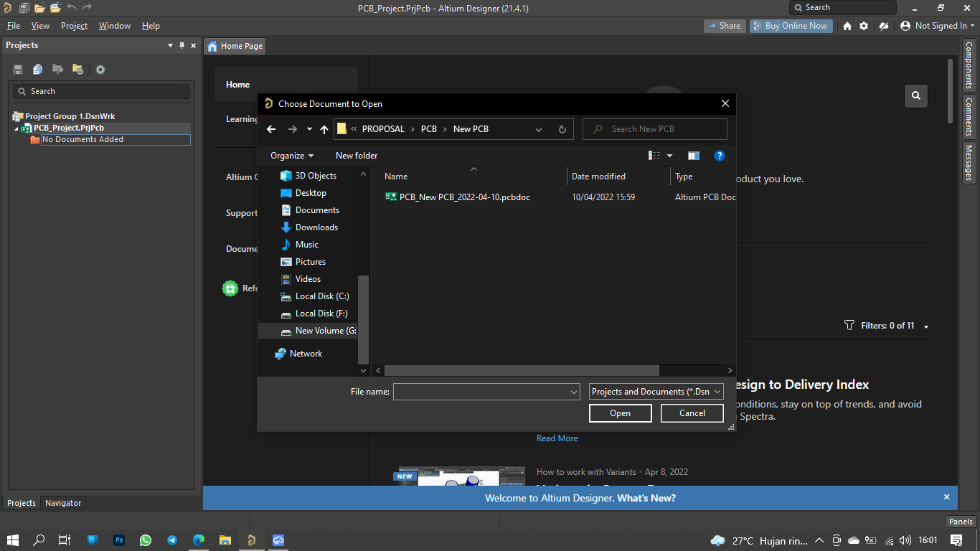Image resolution: width=980 pixels, height=551 pixels.
Task: Go back in the file dialog
Action: (x=270, y=129)
